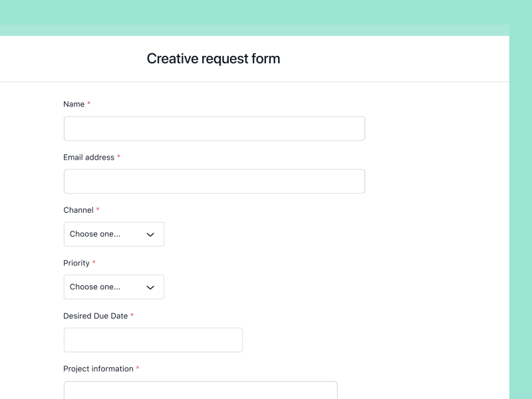Click inside the Project information text area

pos(199,391)
